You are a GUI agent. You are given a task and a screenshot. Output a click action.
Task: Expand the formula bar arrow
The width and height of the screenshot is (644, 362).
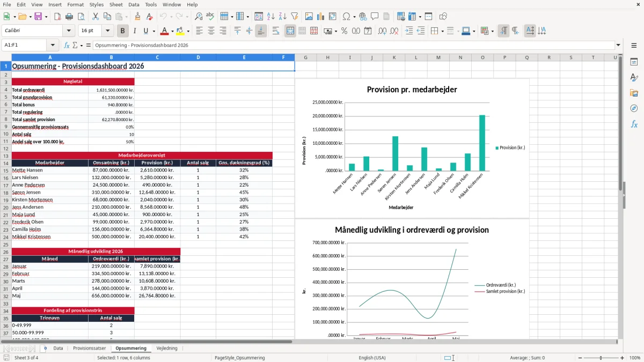tap(618, 45)
